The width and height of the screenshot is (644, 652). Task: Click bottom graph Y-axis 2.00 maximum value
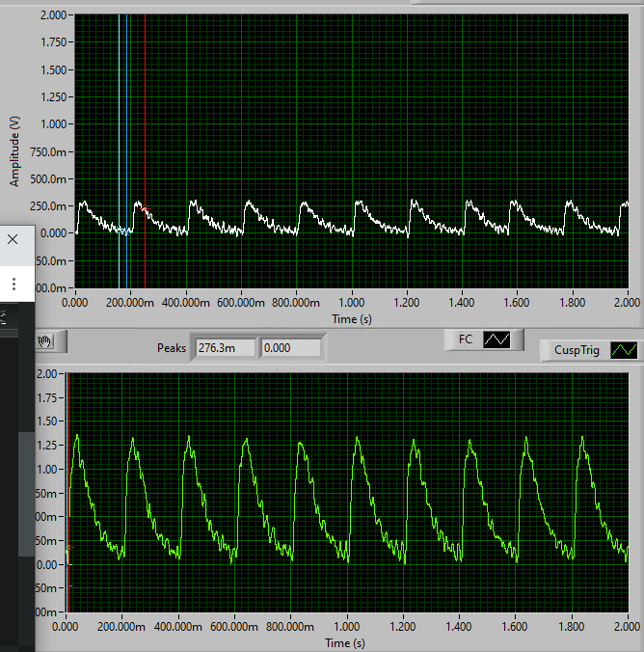click(48, 374)
